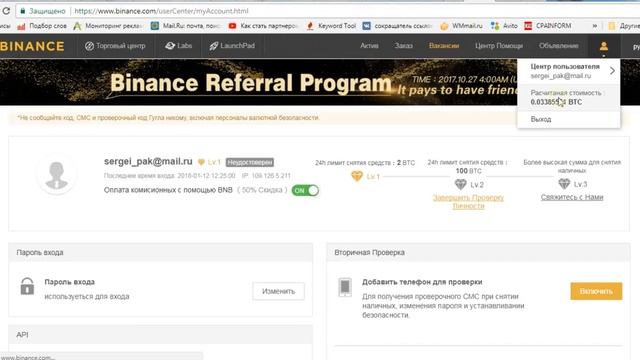This screenshot has height=360, width=640.
Task: Click the Binance Referral Program banner
Action: coord(258,82)
